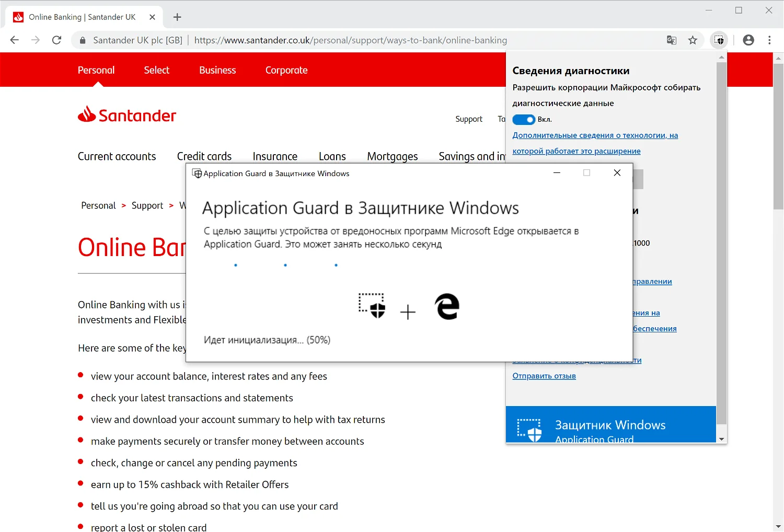The width and height of the screenshot is (784, 532).
Task: Go to Personal breadcrumb link
Action: pyautogui.click(x=98, y=205)
